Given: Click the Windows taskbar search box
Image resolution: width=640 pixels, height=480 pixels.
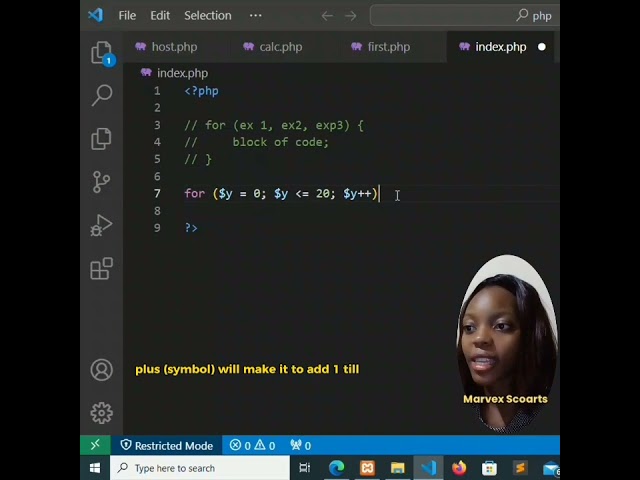Looking at the screenshot, I should (200, 468).
